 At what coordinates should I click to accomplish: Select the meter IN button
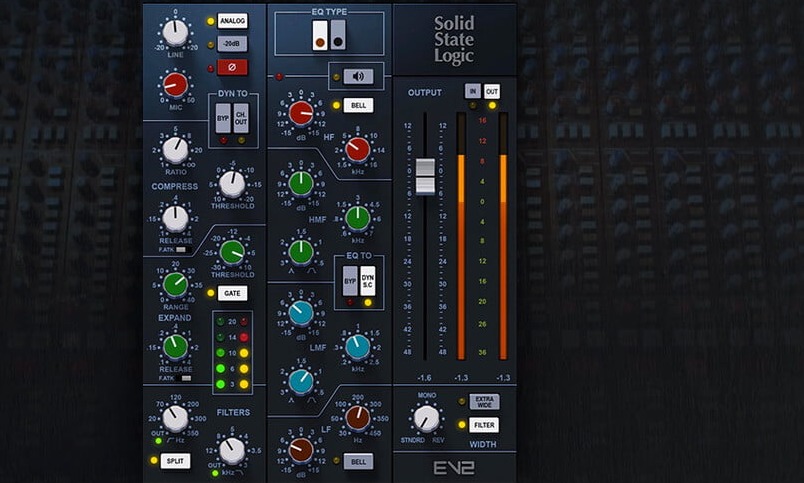473,91
